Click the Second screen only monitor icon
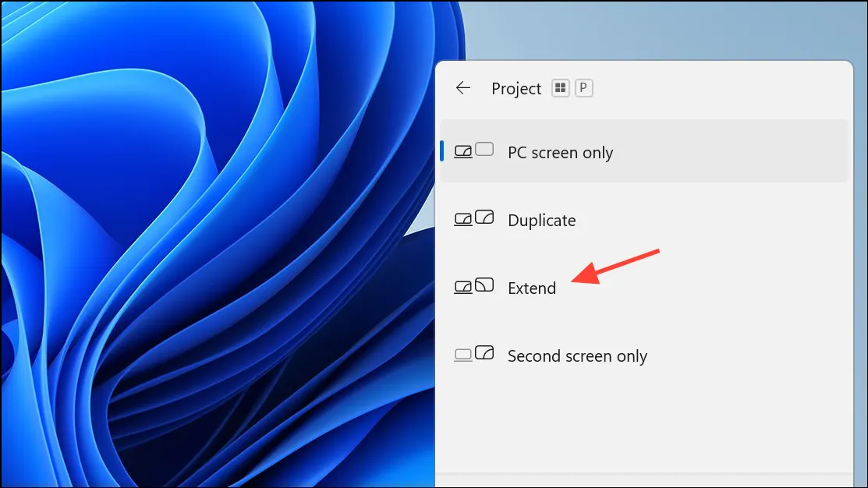Viewport: 868px width, 488px height. (x=474, y=354)
